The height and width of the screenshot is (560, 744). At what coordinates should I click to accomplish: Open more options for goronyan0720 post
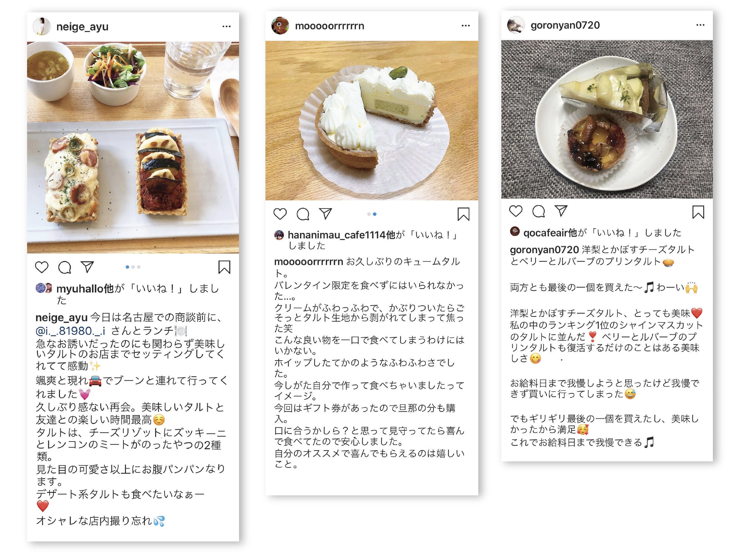(x=700, y=25)
